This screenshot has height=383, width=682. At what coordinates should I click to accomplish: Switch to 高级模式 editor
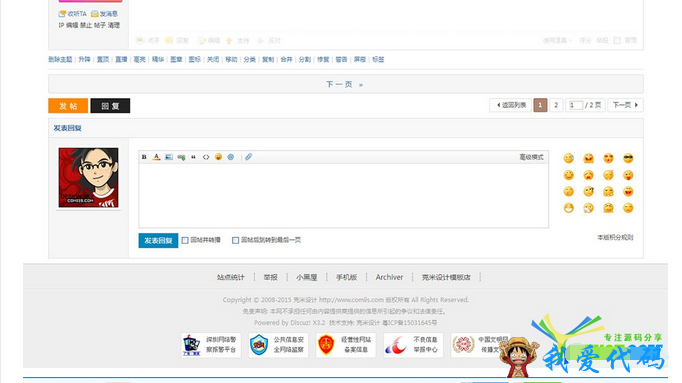[531, 157]
